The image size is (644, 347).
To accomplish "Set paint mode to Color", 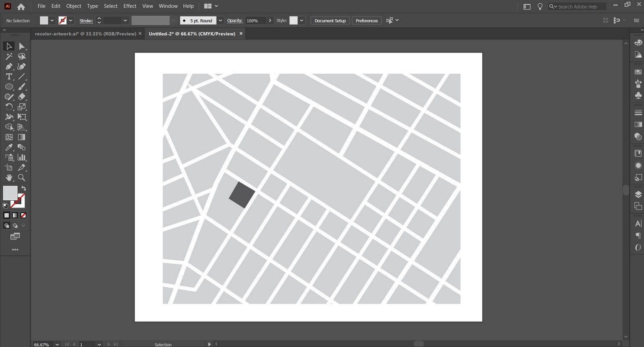I will click(6, 215).
